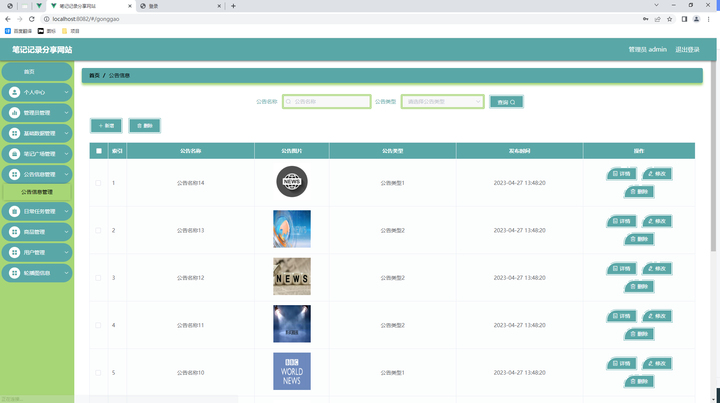Viewport: 720px width, 403px height.
Task: Expand the 商品管理 menu chevron
Action: tap(66, 232)
